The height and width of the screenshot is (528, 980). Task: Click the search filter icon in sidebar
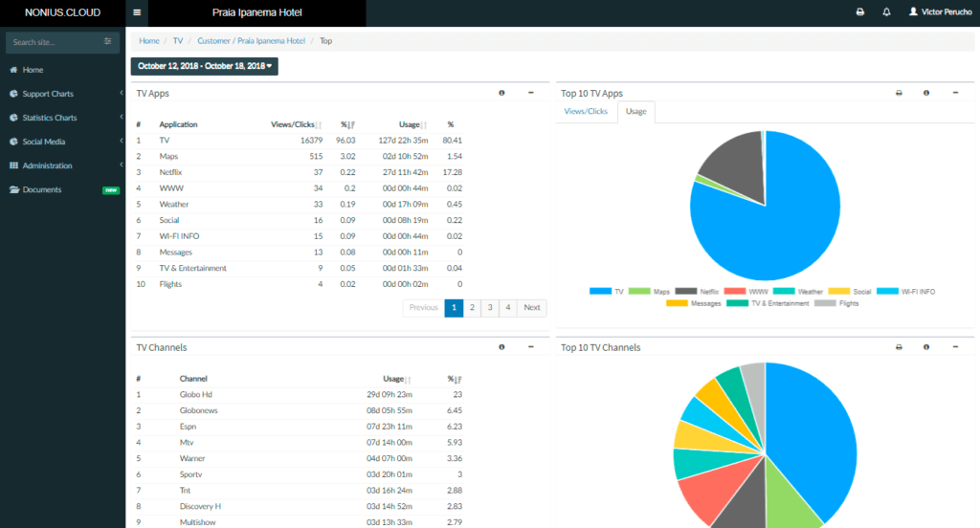pos(108,42)
